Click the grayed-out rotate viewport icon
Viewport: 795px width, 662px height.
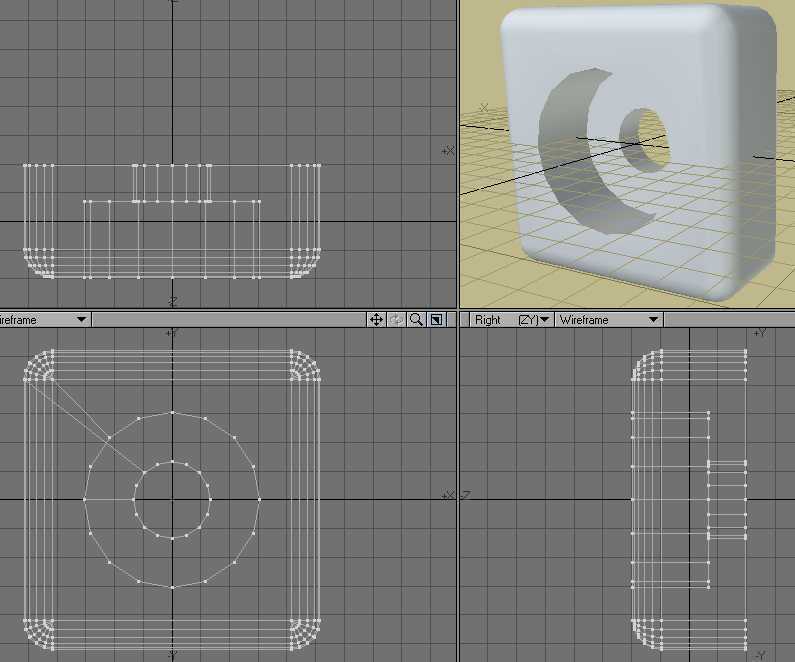[x=397, y=320]
